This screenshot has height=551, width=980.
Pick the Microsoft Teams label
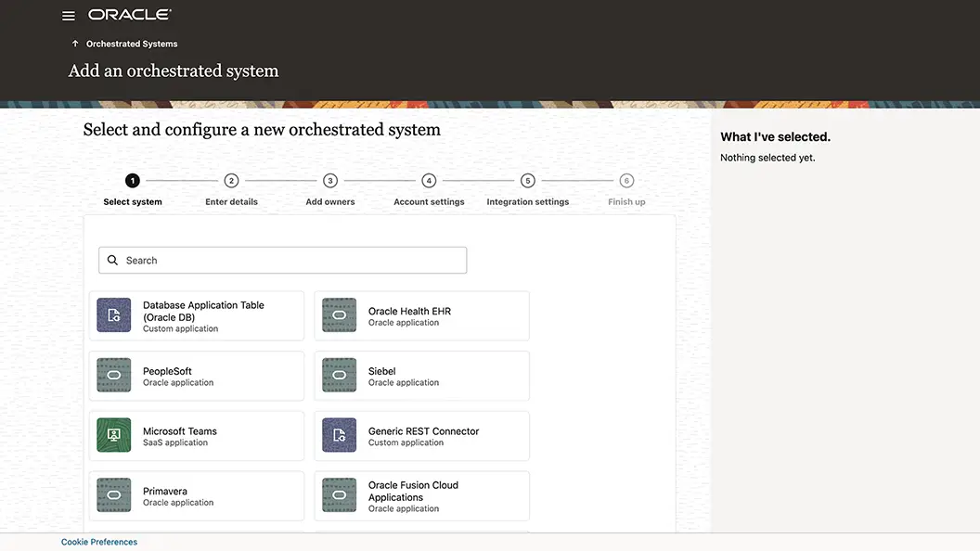click(180, 431)
